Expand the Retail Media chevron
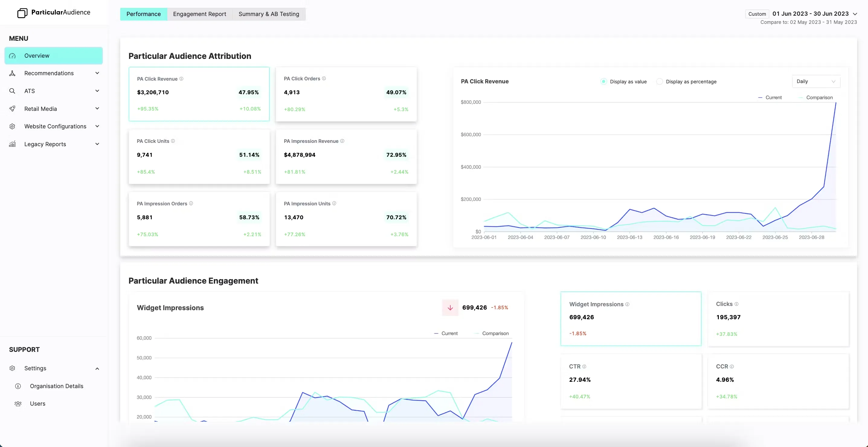This screenshot has width=868, height=447. [x=97, y=108]
